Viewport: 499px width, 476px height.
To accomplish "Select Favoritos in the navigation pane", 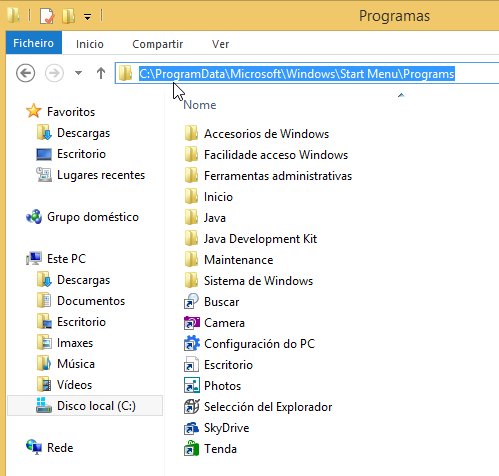I will coord(71,112).
